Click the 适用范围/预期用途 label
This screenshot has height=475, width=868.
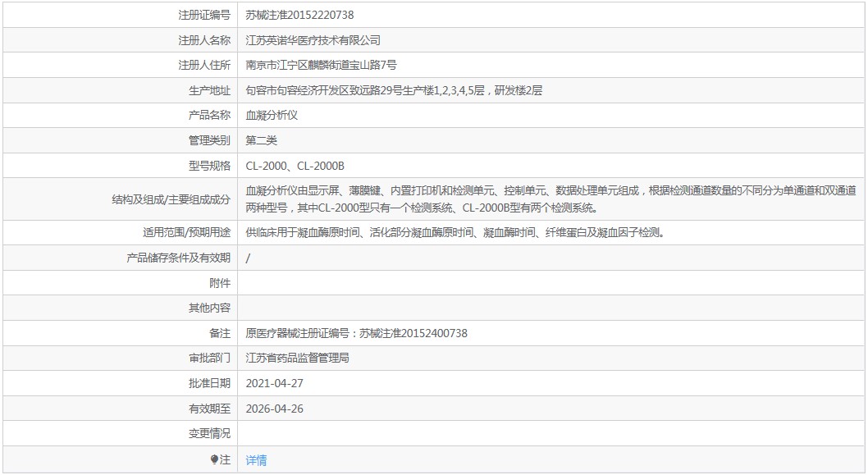186,233
